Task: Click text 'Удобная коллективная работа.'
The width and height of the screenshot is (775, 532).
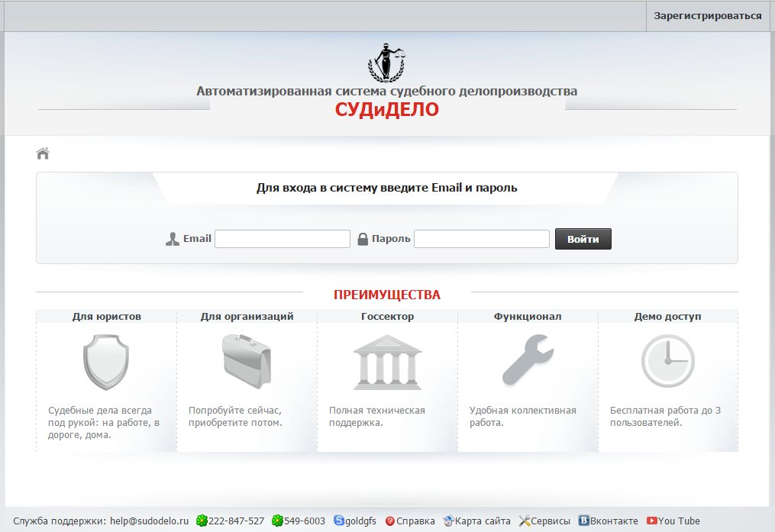Action: click(x=523, y=417)
